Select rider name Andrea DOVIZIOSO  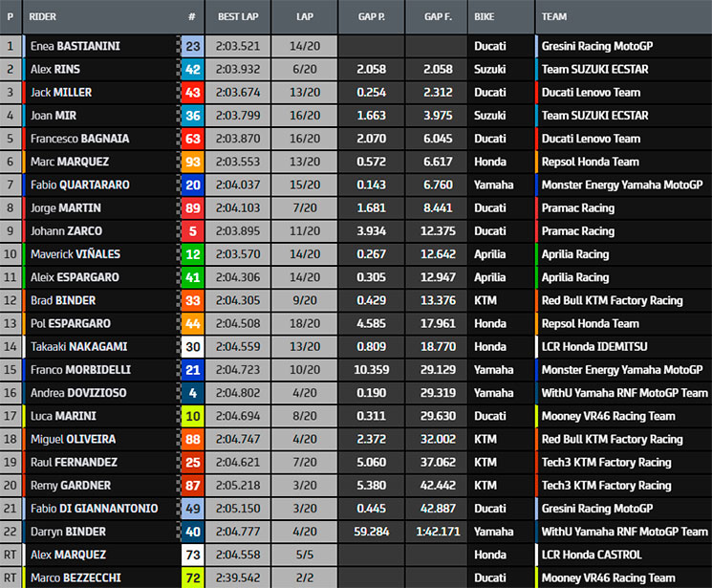[78, 393]
